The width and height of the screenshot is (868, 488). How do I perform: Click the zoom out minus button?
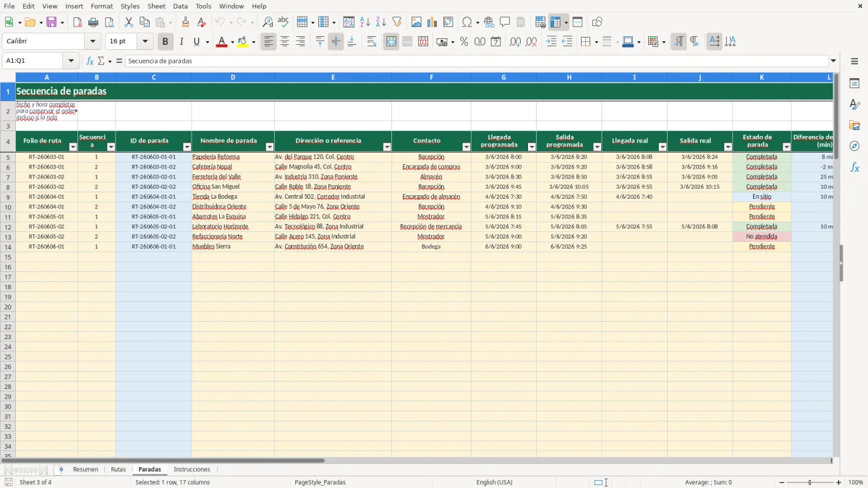pos(782,482)
